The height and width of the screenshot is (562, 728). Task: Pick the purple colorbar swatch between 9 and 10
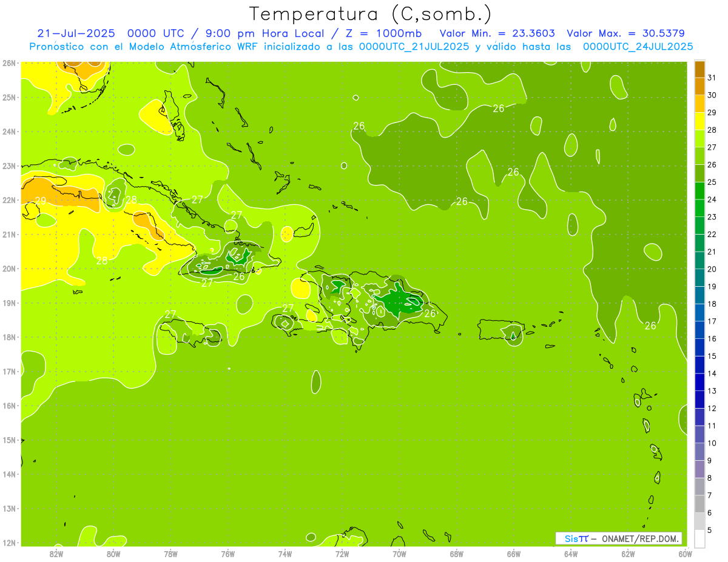(x=700, y=452)
